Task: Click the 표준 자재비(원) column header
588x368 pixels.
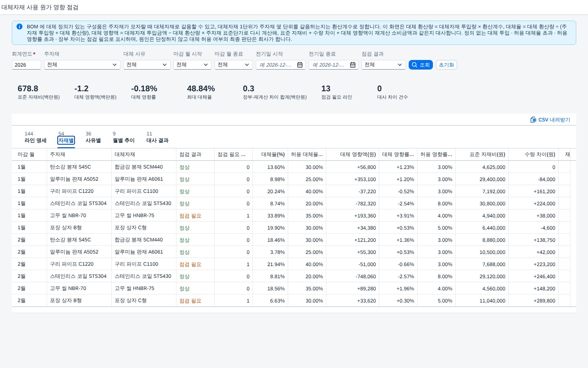Action: click(482, 155)
